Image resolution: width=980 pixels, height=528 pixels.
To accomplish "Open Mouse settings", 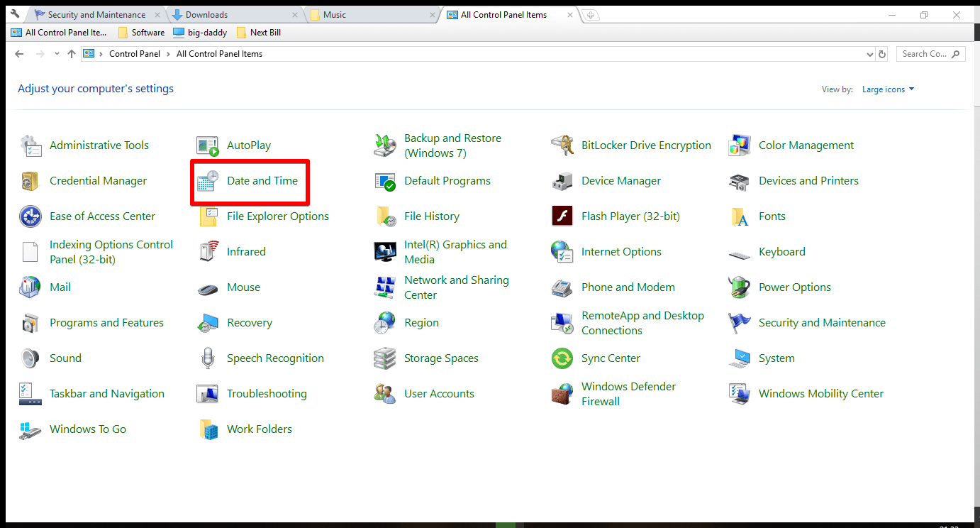I will 243,287.
